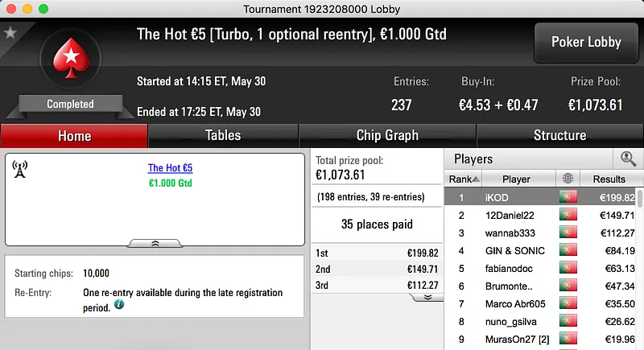Image resolution: width=644 pixels, height=350 pixels.
Task: Open the Chip Graph tab
Action: pos(387,135)
